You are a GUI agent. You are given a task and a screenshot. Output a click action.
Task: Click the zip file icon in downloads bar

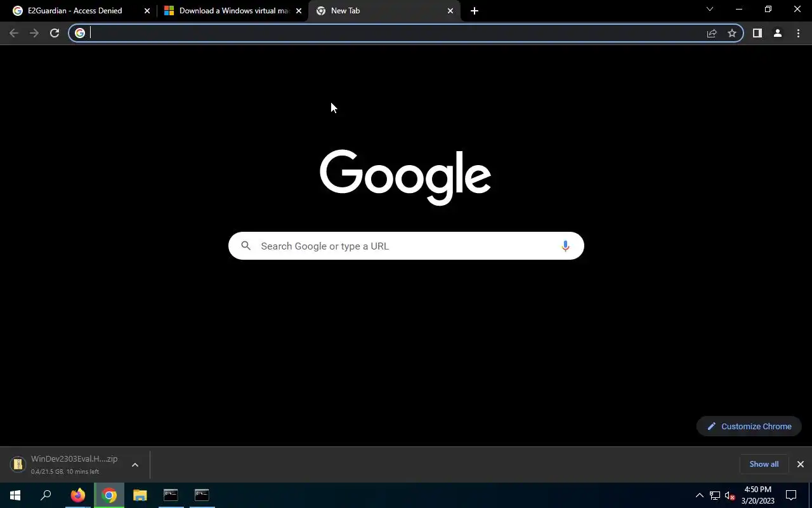(x=18, y=464)
